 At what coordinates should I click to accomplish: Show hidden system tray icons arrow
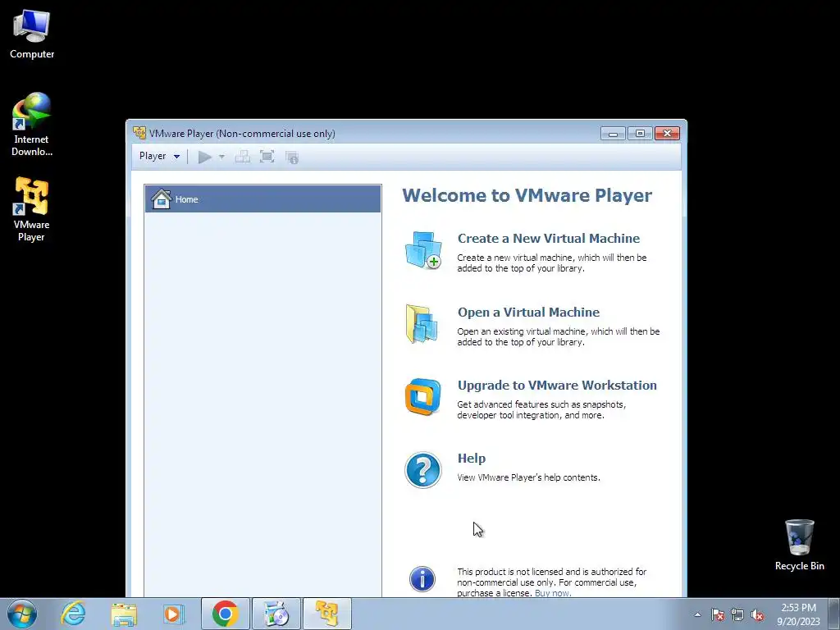pyautogui.click(x=697, y=614)
